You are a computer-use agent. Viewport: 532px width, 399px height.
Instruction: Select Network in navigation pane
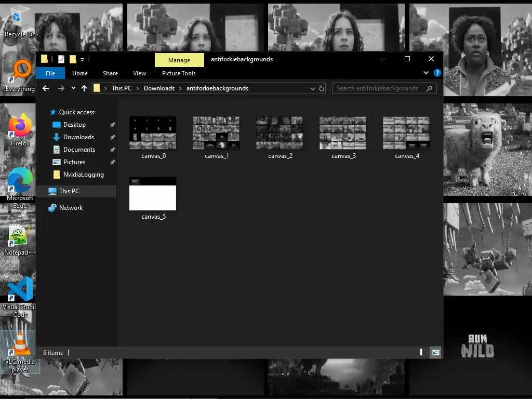click(71, 208)
